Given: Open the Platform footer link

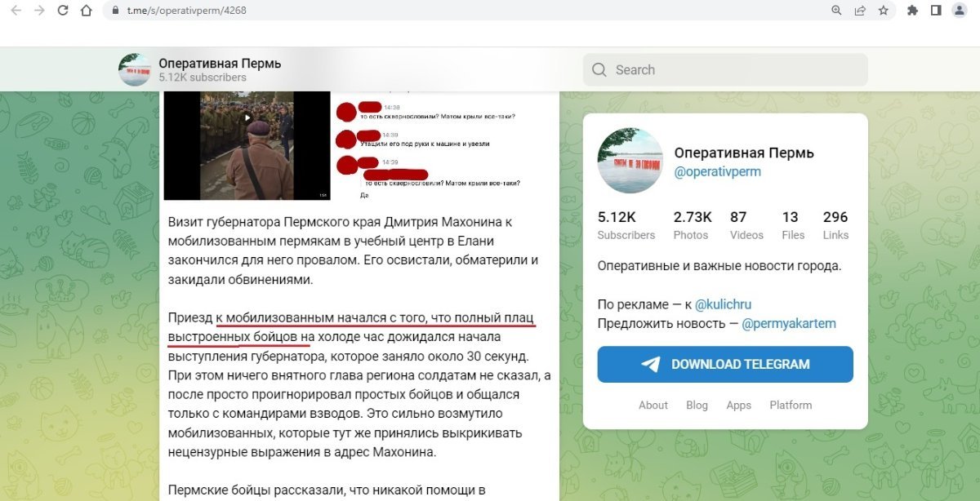Looking at the screenshot, I should tap(791, 405).
